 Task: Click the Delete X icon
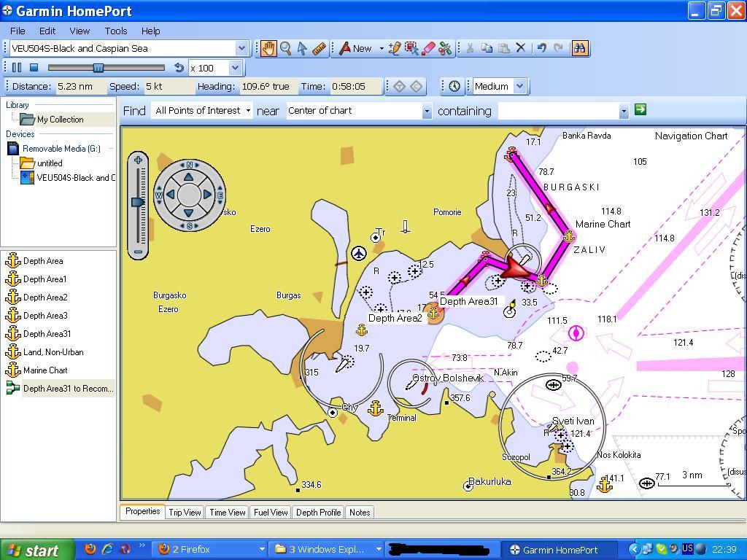click(x=521, y=49)
